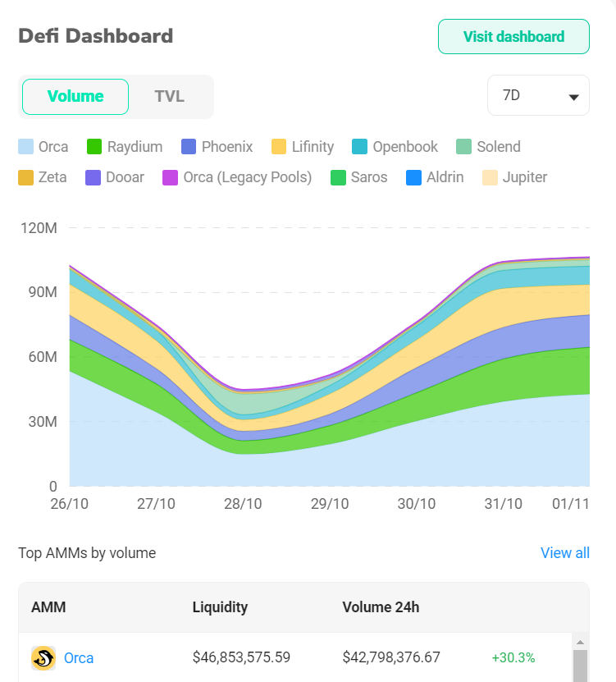Click the Liquidity column header

click(x=220, y=606)
